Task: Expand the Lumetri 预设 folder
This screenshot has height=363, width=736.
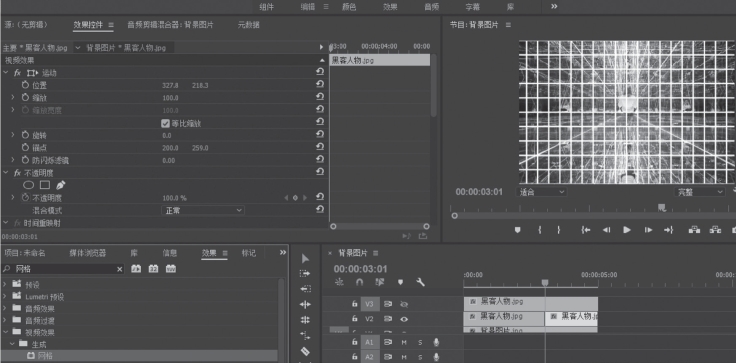Action: coord(5,297)
